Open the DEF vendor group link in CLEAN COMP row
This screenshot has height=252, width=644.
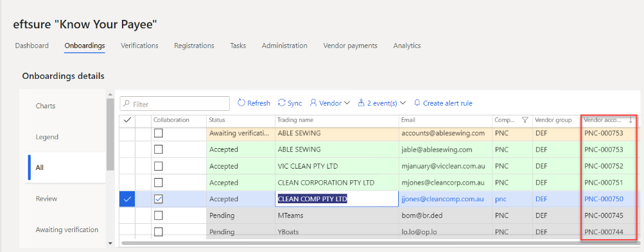[x=541, y=199]
